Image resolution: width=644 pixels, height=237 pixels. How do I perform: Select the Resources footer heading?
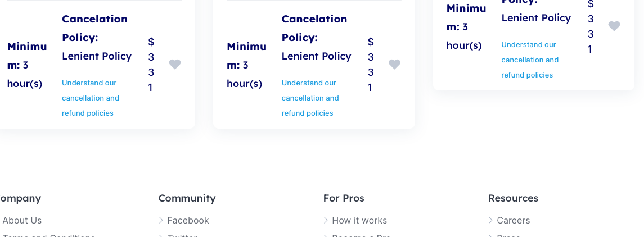click(513, 198)
